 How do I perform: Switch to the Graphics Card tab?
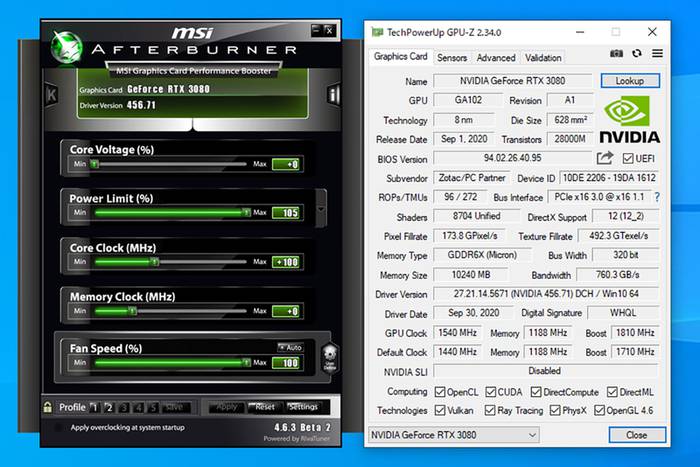400,57
